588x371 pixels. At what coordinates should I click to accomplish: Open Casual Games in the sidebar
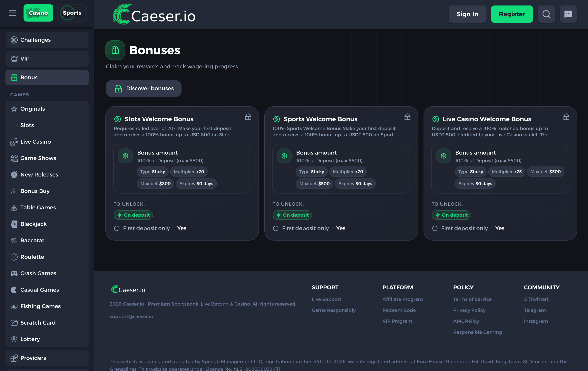click(x=47, y=290)
